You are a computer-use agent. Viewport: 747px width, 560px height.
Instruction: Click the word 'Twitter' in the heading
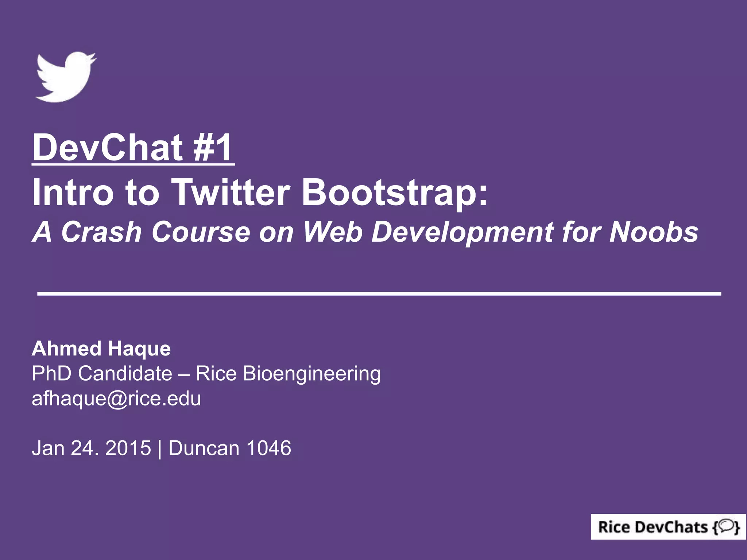click(x=231, y=192)
